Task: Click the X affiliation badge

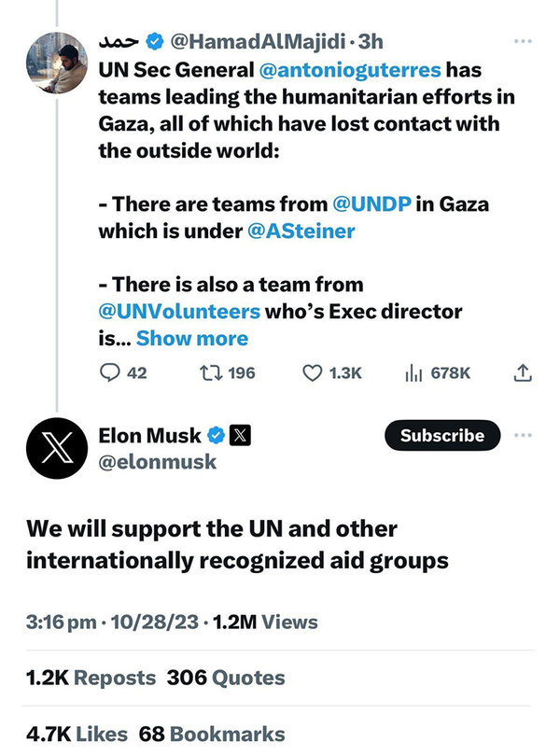Action: click(241, 435)
